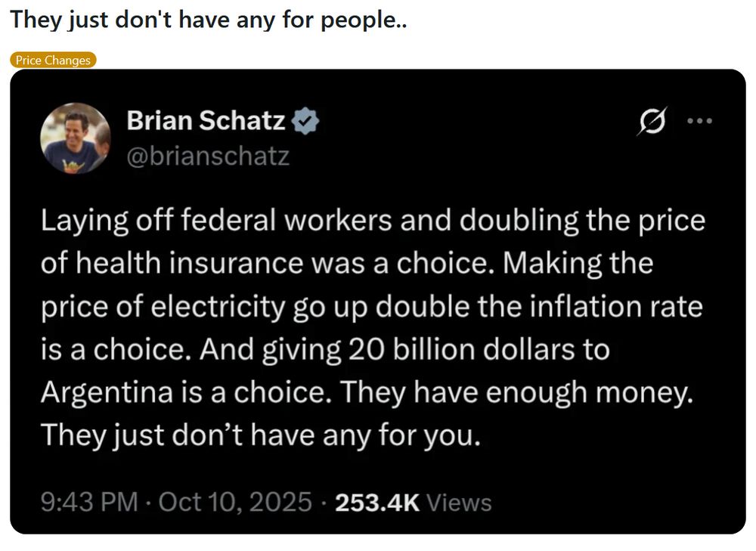The height and width of the screenshot is (551, 756).
Task: Click the sentence 'They just don't have any for you.'
Action: (261, 435)
